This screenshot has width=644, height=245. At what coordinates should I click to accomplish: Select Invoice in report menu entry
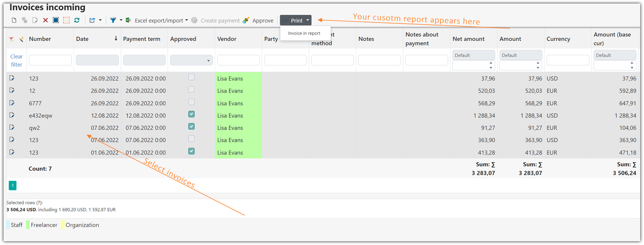coord(304,33)
